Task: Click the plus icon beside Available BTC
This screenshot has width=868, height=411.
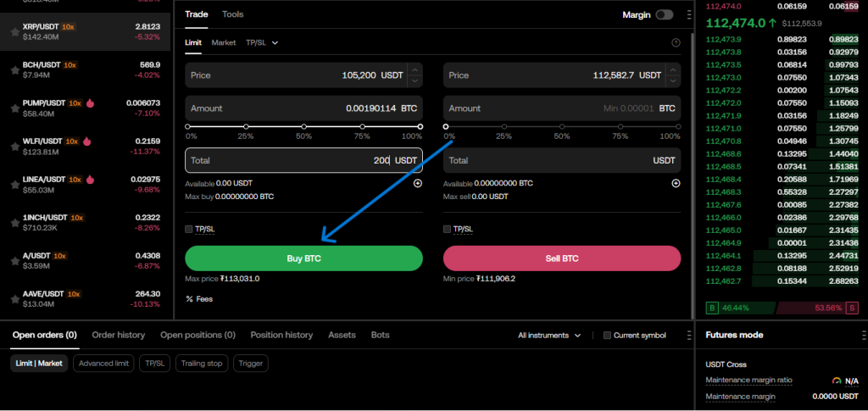Action: pos(676,183)
